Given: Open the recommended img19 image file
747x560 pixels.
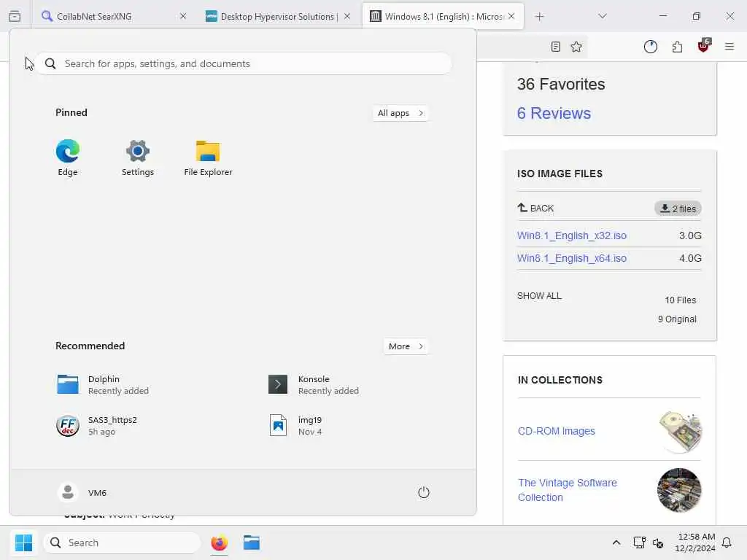Looking at the screenshot, I should [x=296, y=426].
